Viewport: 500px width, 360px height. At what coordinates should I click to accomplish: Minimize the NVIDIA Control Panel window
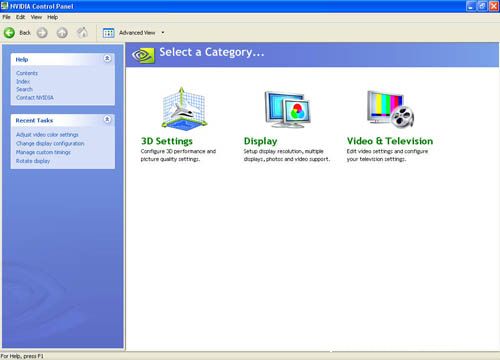pos(471,6)
